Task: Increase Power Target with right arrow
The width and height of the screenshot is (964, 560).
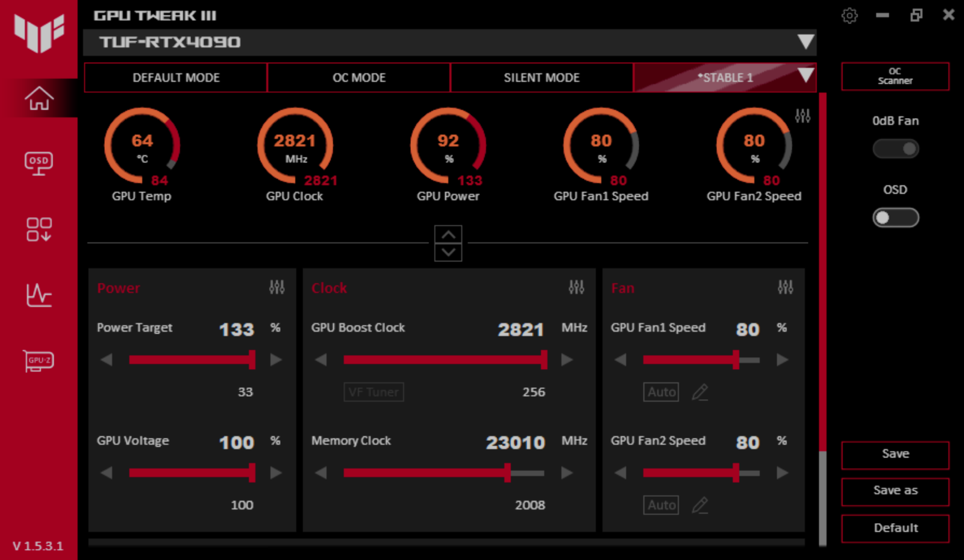Action: (276, 360)
